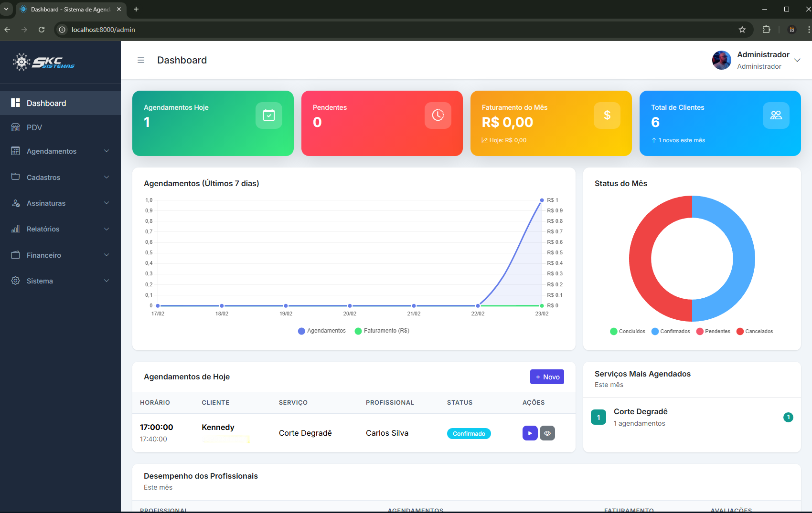This screenshot has width=812, height=513.
Task: Click the + Novo appointment button
Action: pos(547,377)
